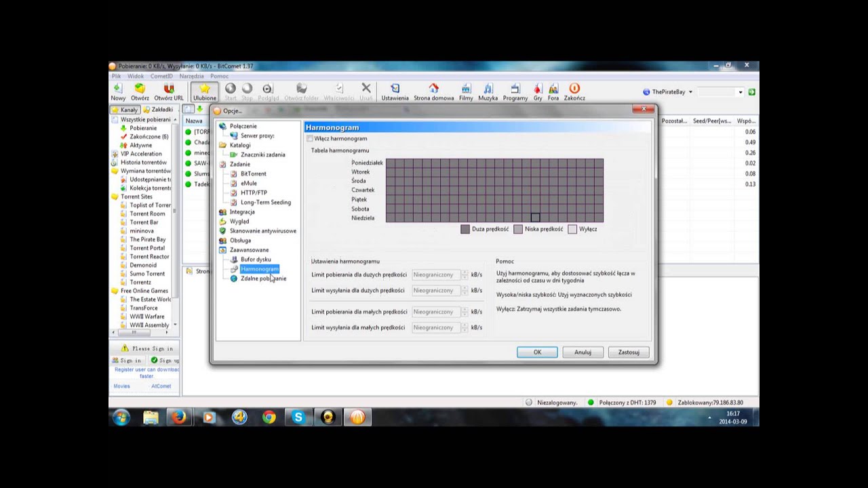Click the Anuluj button
This screenshot has height=488, width=868.
point(583,352)
